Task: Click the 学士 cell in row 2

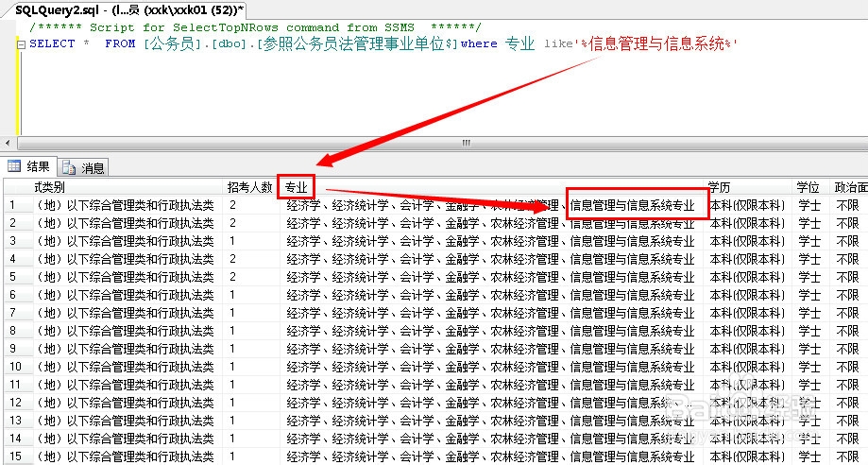Action: tap(810, 223)
